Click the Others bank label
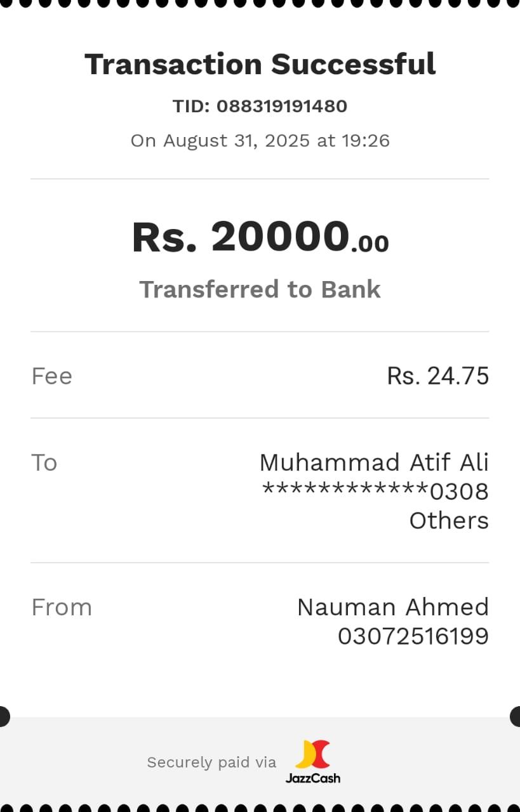 point(449,521)
